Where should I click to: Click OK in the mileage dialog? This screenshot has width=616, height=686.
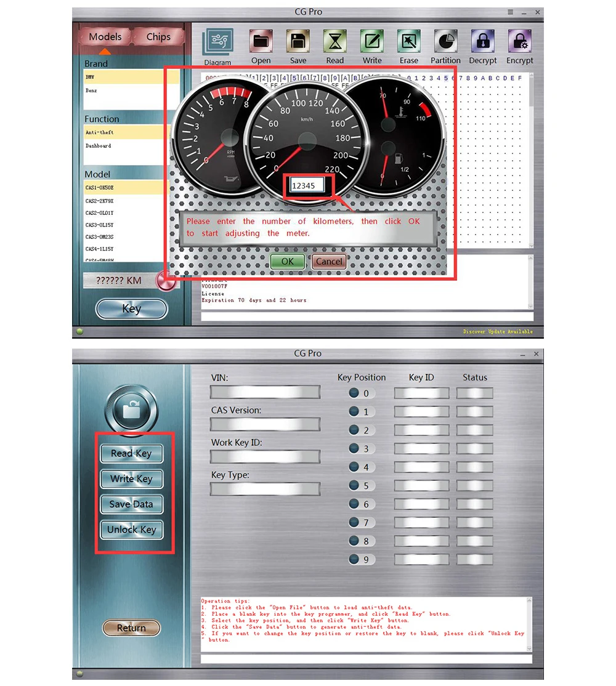288,261
